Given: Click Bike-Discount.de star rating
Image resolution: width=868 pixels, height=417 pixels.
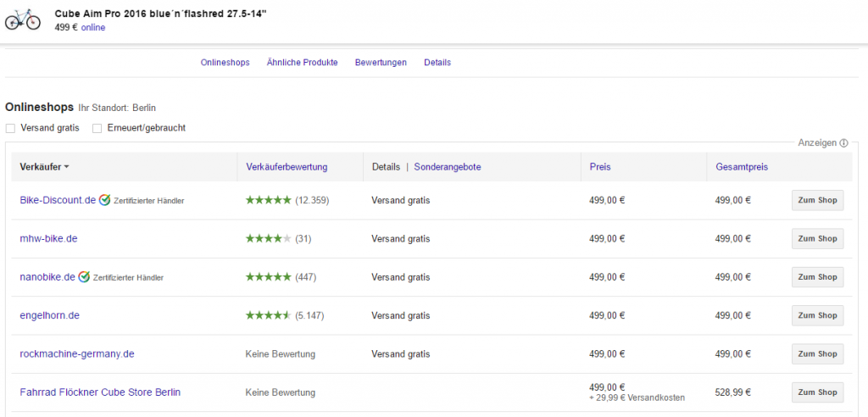Looking at the screenshot, I should point(269,201).
